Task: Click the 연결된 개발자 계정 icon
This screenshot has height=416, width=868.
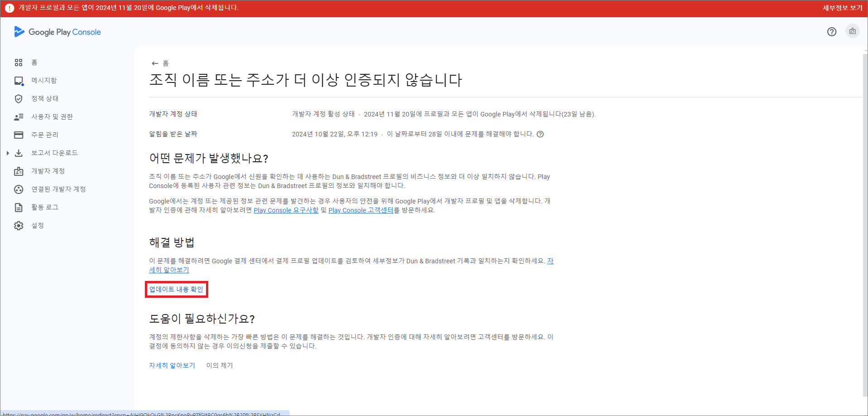Action: pyautogui.click(x=19, y=189)
